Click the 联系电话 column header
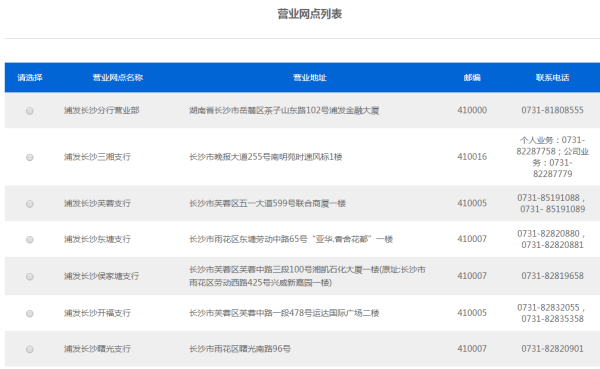600x369 pixels. pos(552,78)
